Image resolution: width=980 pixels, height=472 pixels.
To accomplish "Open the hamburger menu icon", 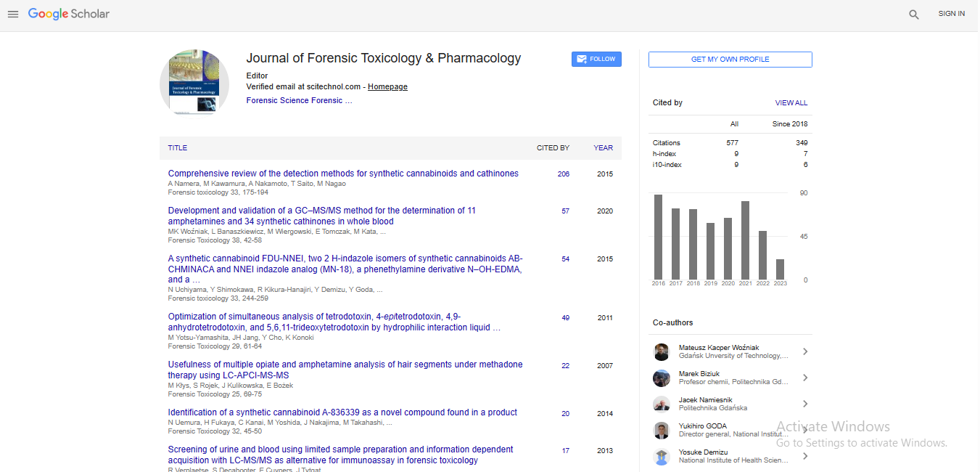I will coord(12,14).
